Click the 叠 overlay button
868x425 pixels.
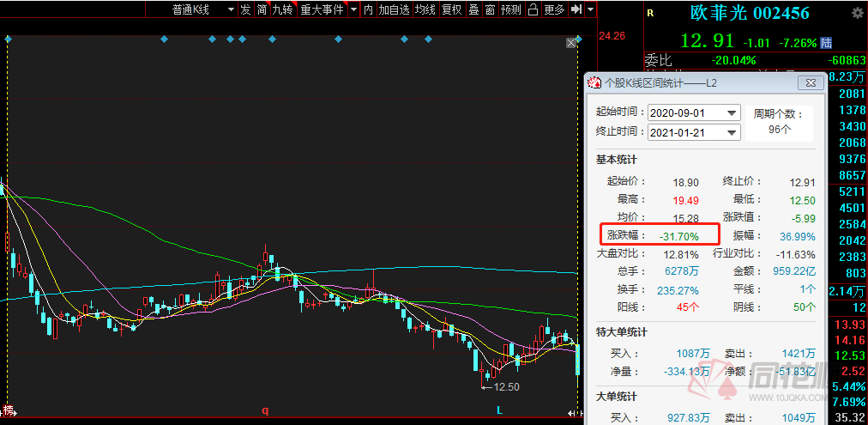pyautogui.click(x=473, y=9)
